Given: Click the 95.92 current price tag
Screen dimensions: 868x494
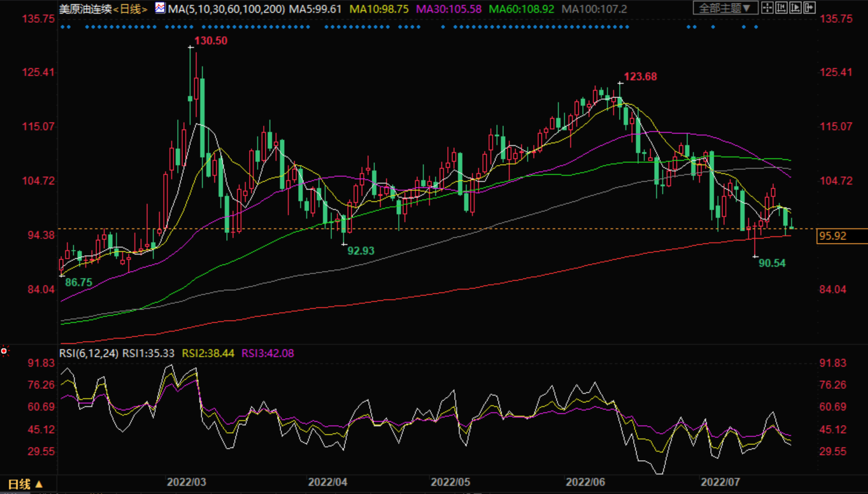Looking at the screenshot, I should click(833, 236).
